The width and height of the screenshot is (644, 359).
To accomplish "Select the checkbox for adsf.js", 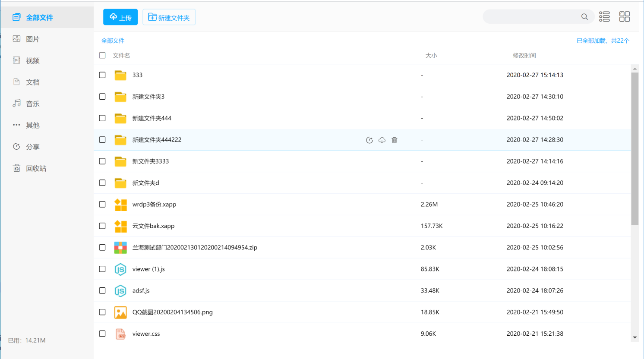I will click(102, 291).
